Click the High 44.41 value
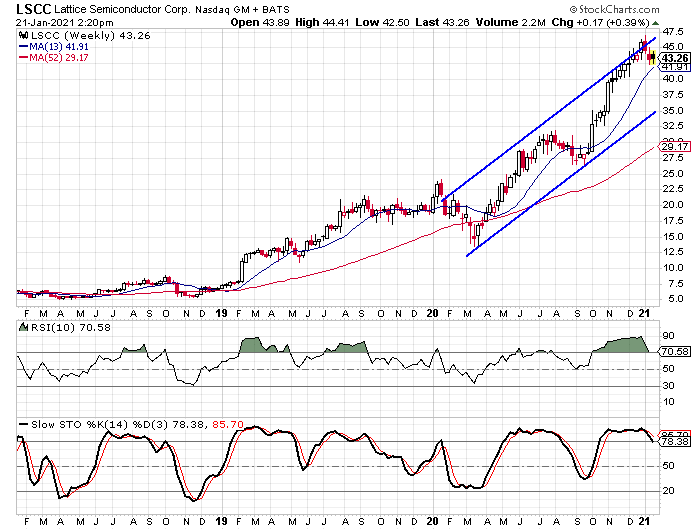700x530 pixels. [x=322, y=22]
